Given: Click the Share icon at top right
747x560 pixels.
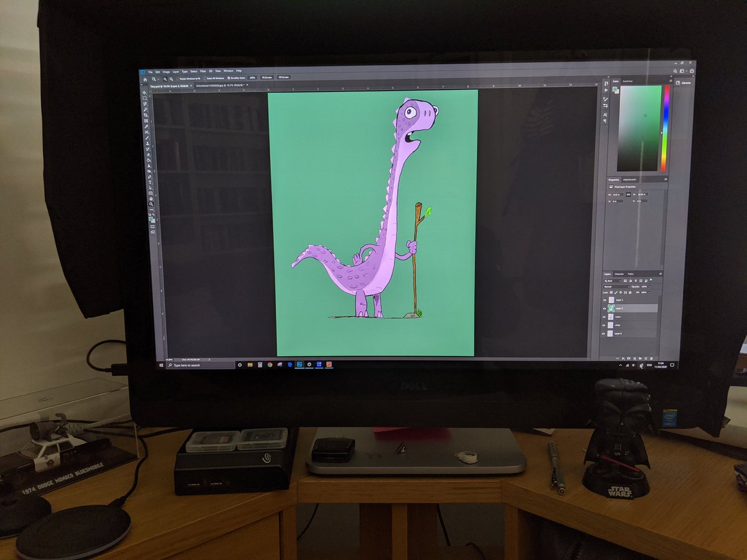Looking at the screenshot, I should (692, 70).
